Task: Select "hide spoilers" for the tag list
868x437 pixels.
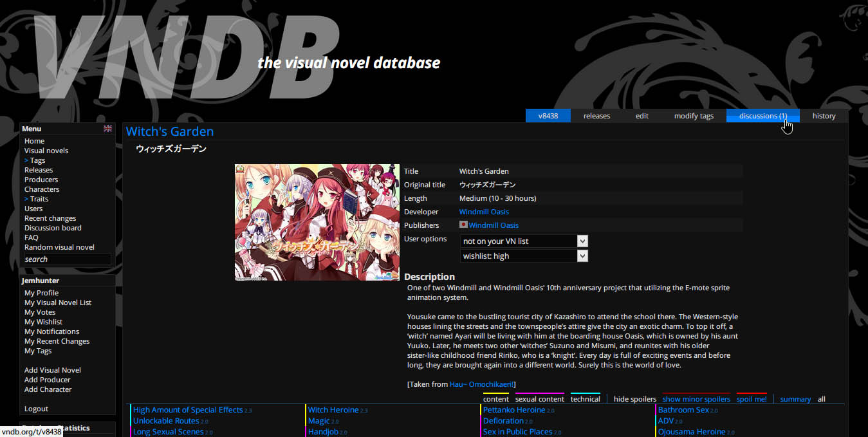Action: pyautogui.click(x=634, y=398)
